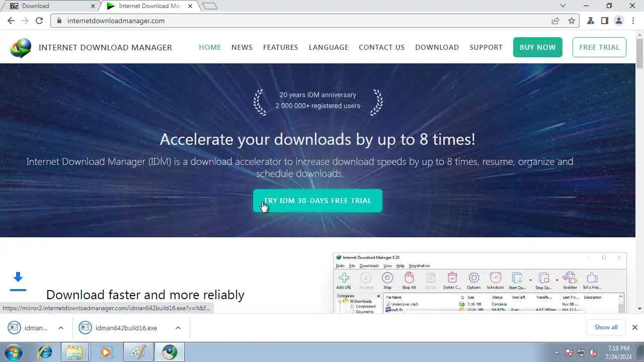Switch to the Download tab
Viewport: 644px width, 362px height.
pos(49,6)
